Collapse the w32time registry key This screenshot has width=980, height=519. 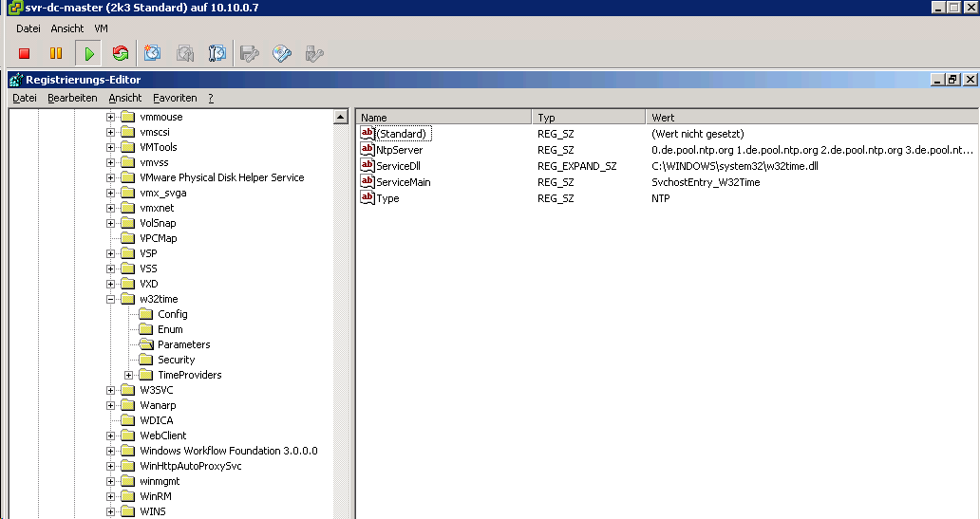click(x=110, y=299)
